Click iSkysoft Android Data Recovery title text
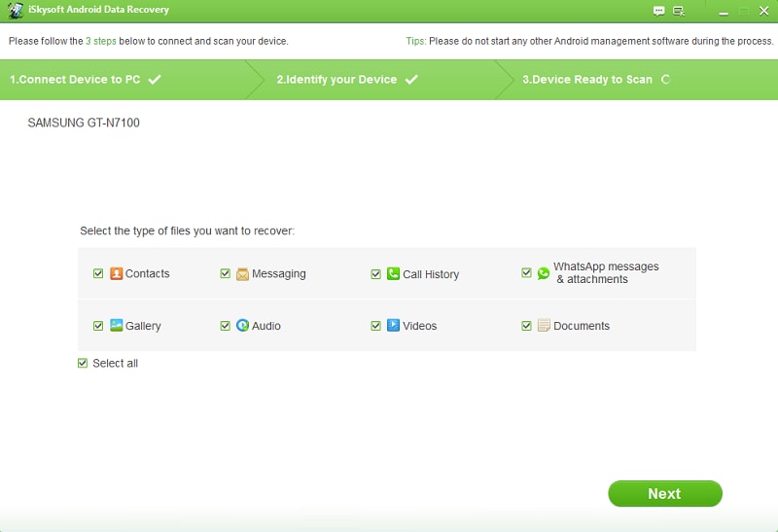Viewport: 778px width, 532px height. coord(98,10)
